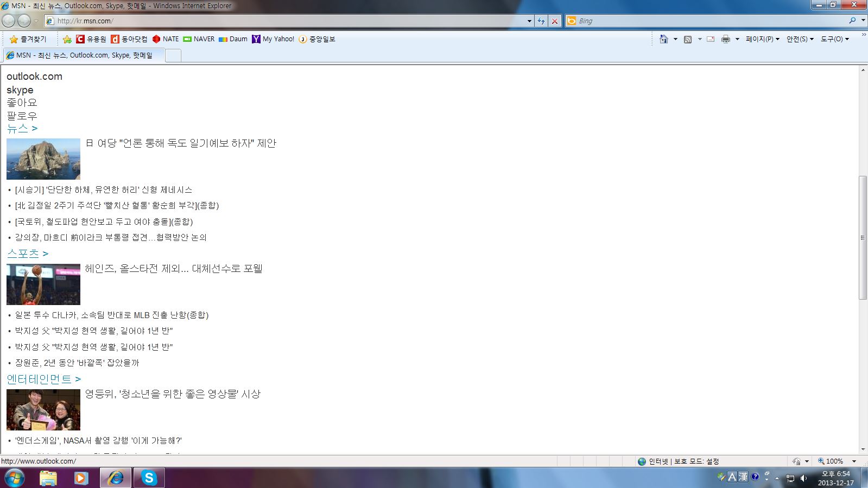Click the Print icon in the command bar
Viewport: 868px width, 488px height.
pyautogui.click(x=726, y=39)
